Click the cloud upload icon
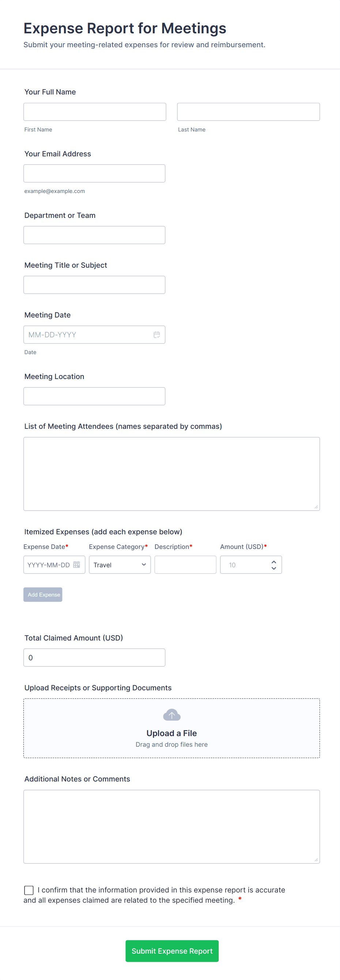The height and width of the screenshot is (980, 340). click(x=172, y=714)
